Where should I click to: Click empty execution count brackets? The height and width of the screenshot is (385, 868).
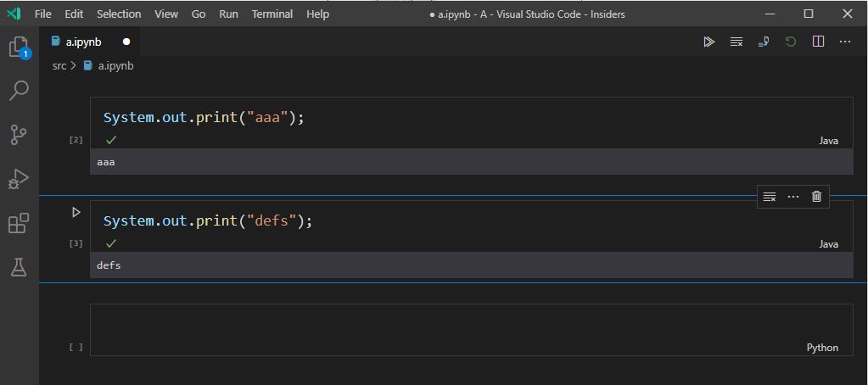coord(76,348)
